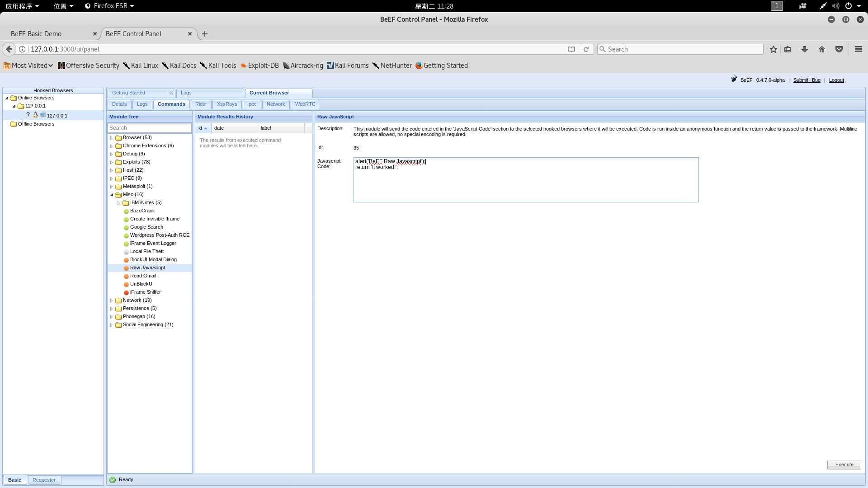This screenshot has width=868, height=488.
Task: Click the Firefox home icon
Action: click(x=822, y=49)
